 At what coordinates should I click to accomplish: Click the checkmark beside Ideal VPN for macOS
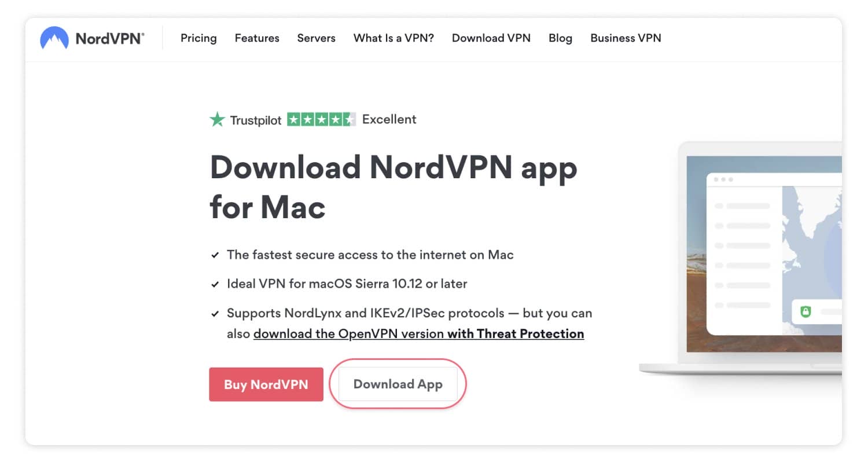(215, 285)
